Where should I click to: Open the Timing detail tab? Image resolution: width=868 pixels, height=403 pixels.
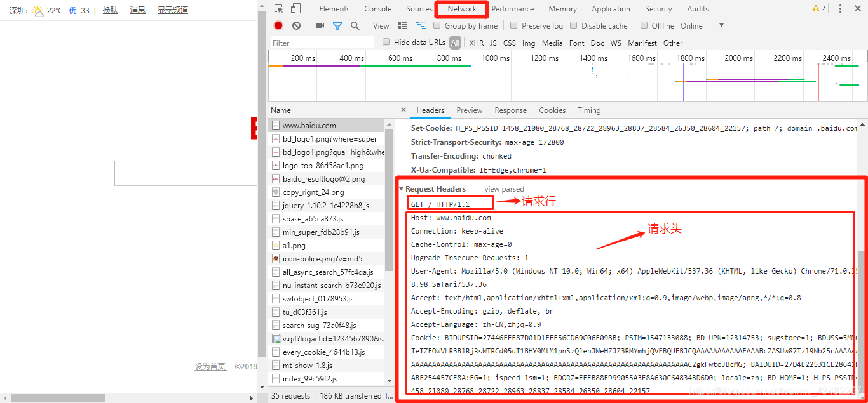pos(589,110)
